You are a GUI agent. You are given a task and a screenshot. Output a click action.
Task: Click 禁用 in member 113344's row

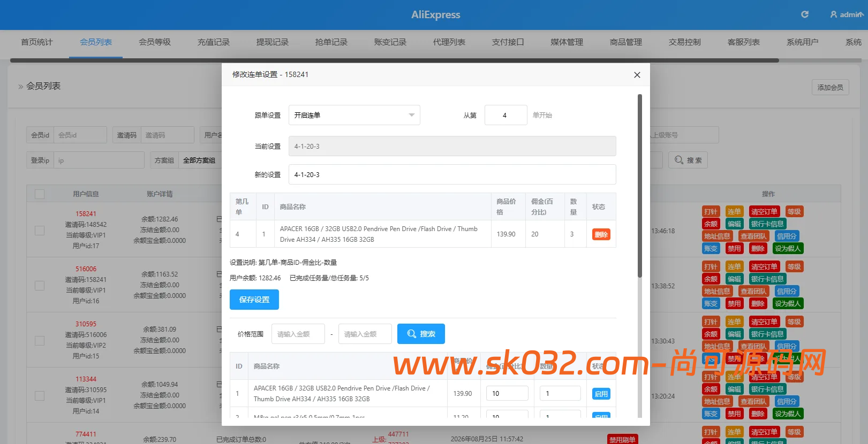pos(734,414)
